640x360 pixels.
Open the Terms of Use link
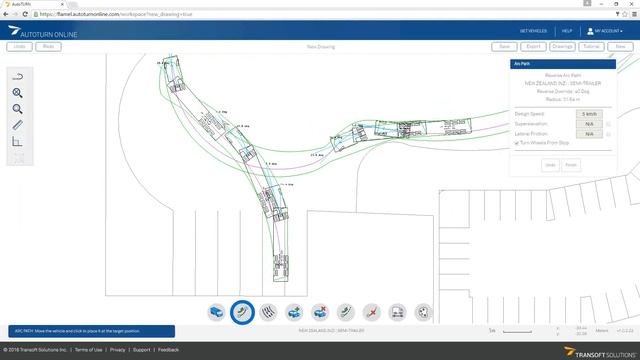coord(89,350)
